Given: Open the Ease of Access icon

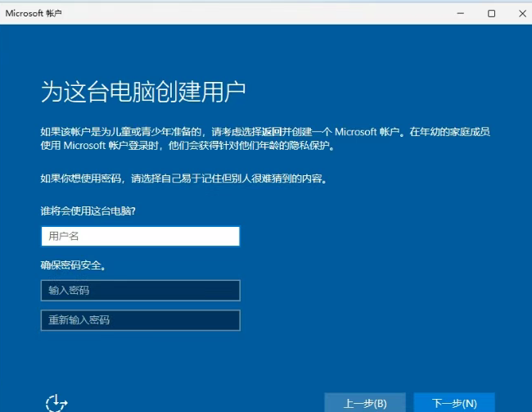Looking at the screenshot, I should click(x=56, y=403).
